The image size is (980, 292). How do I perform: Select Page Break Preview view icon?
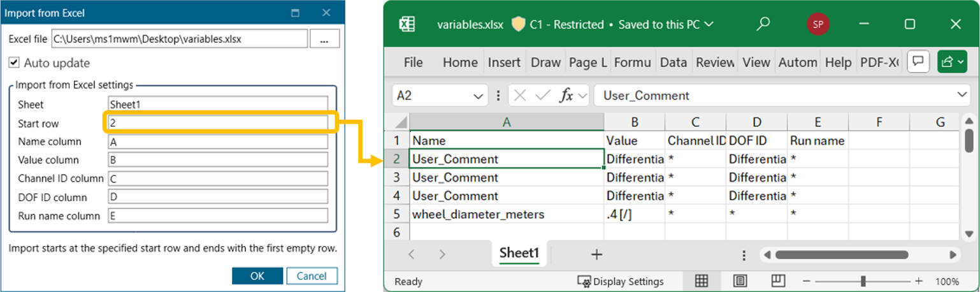pos(777,281)
